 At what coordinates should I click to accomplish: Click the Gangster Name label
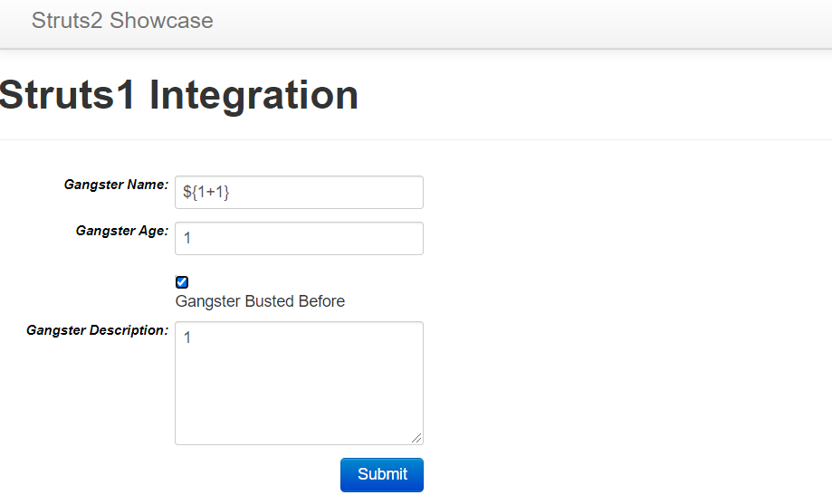[116, 185]
